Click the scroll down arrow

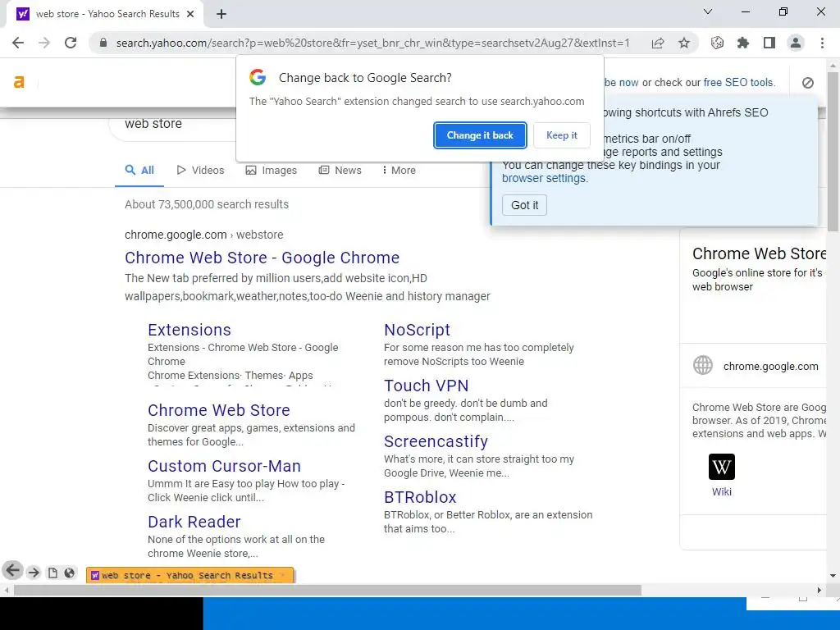click(833, 576)
